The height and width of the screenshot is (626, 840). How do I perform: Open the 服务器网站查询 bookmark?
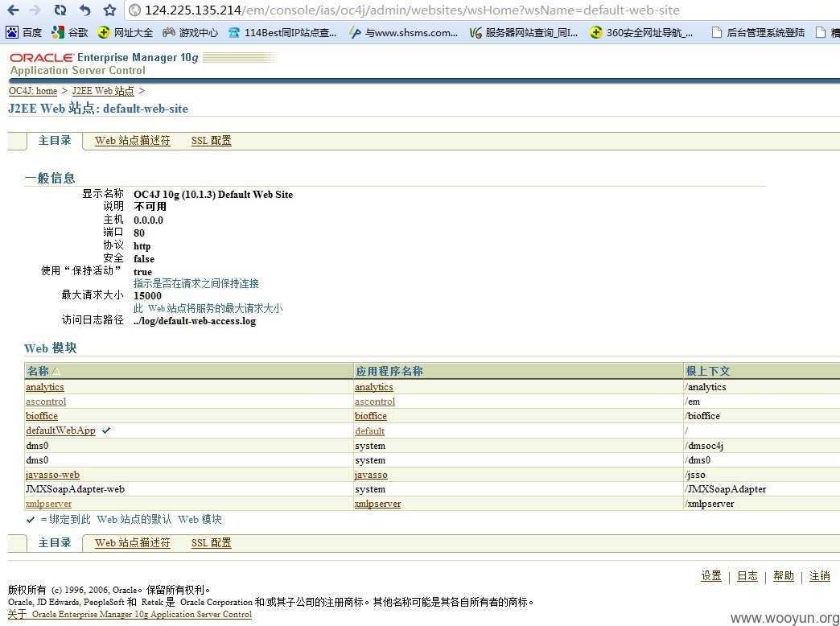[524, 33]
